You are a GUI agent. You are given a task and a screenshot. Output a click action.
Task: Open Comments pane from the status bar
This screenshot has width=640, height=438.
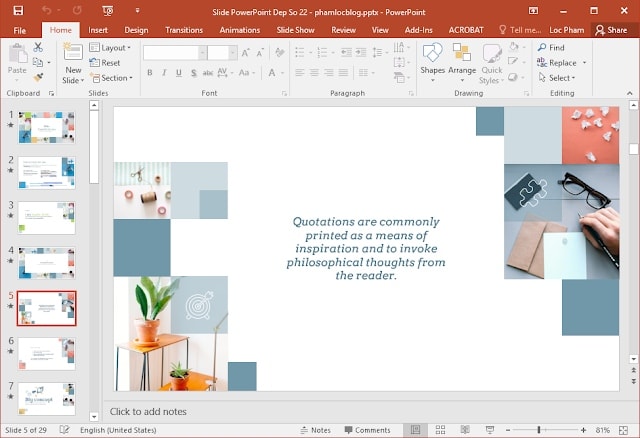click(x=367, y=430)
